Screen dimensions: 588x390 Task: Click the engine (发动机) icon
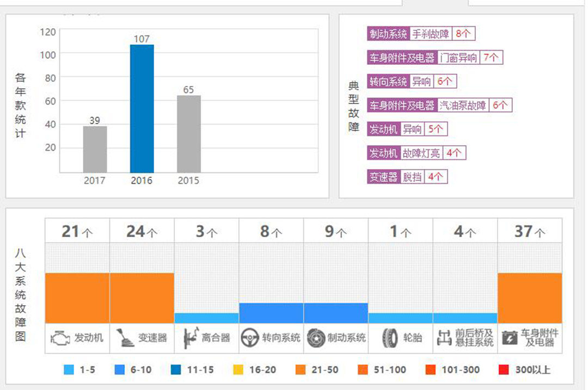60,338
